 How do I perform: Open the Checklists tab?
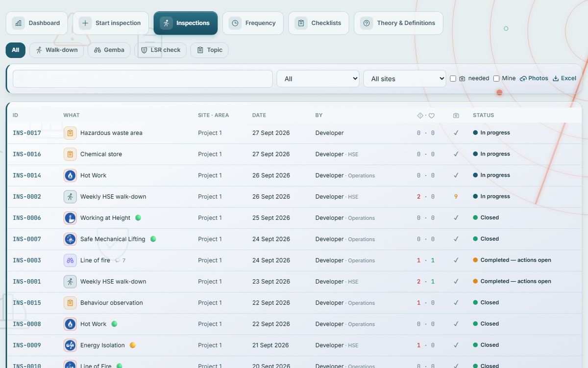point(318,23)
